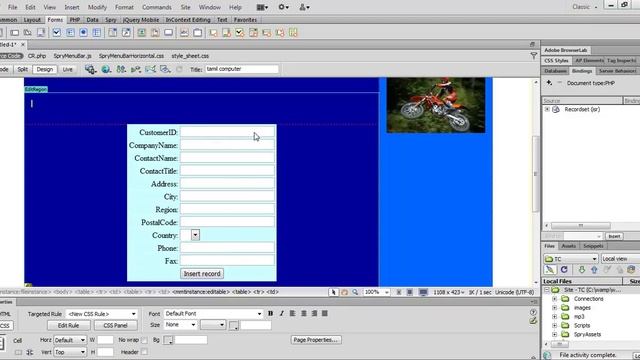640x360 pixels.
Task: Expand the images folder
Action: (x=554, y=308)
